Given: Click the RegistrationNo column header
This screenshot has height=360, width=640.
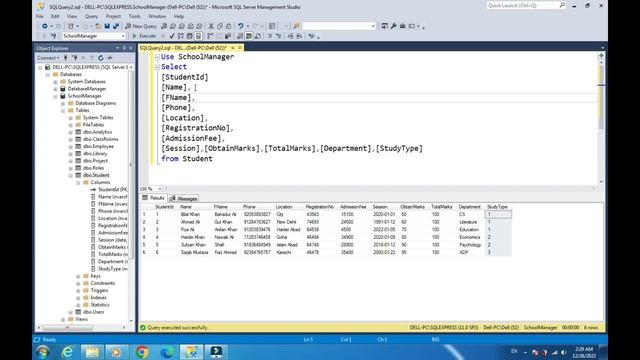Looking at the screenshot, I should (x=320, y=207).
